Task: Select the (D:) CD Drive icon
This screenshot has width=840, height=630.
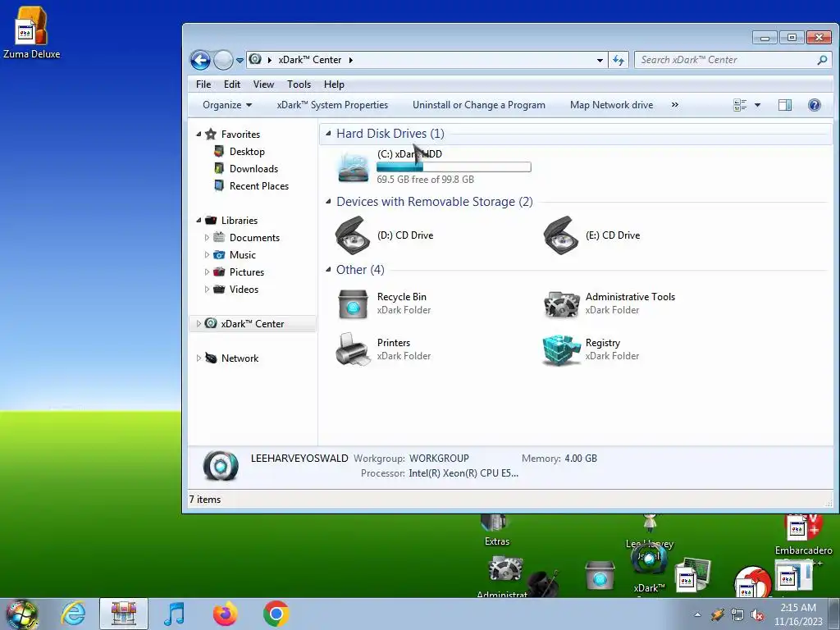Action: click(x=353, y=235)
